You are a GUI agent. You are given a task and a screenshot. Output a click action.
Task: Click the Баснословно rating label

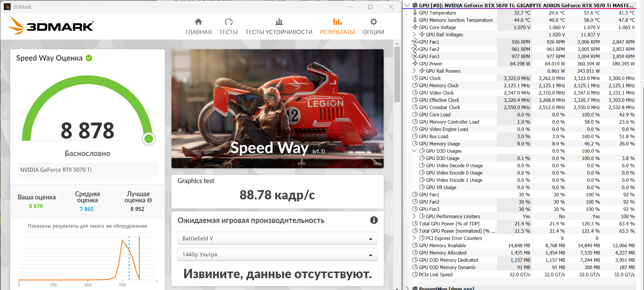pyautogui.click(x=87, y=153)
